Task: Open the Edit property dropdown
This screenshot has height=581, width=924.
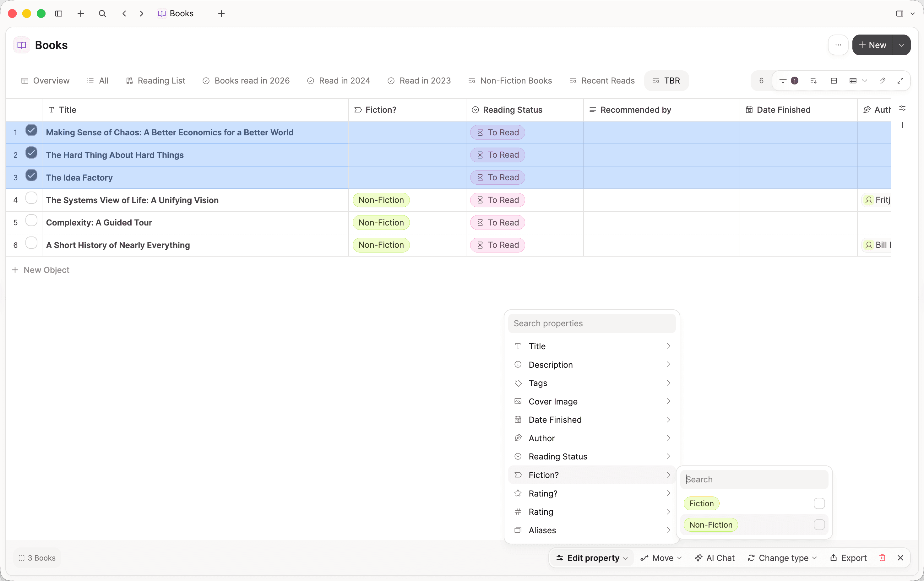Action: pos(591,557)
